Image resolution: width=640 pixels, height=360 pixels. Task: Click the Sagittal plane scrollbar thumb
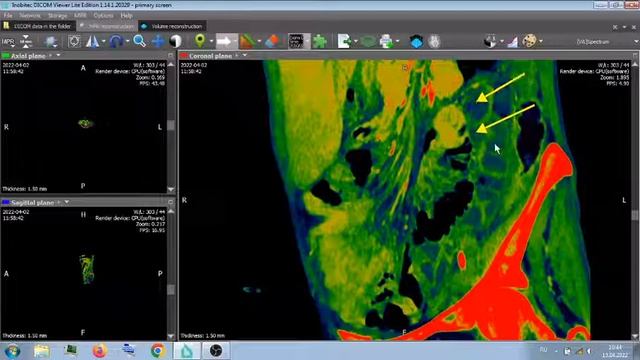tap(171, 289)
